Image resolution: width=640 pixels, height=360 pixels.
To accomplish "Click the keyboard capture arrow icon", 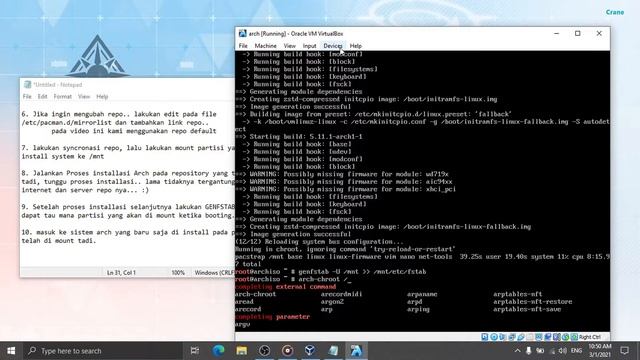I will (x=574, y=337).
